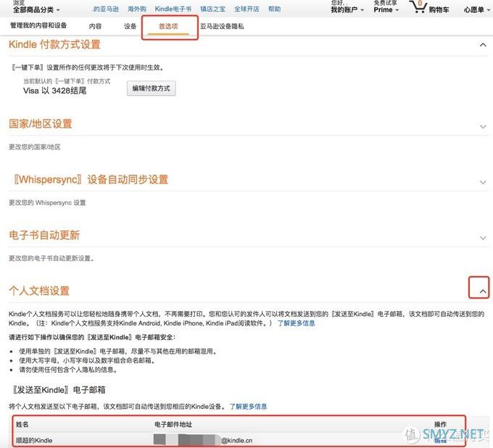Screen dimensions: 493x448
Task: Click the @kindle.cn email address cell
Action: [x=203, y=440]
